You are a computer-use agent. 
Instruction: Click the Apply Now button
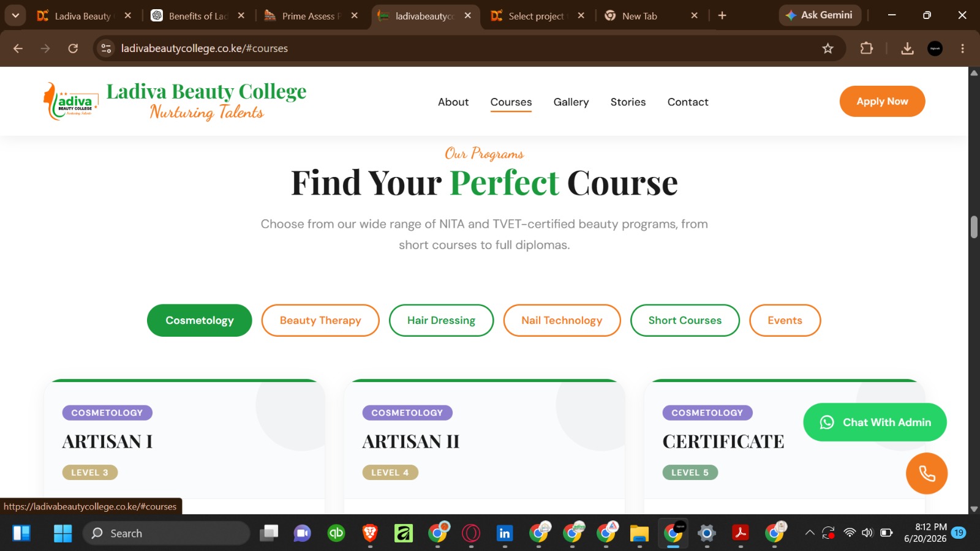coord(882,101)
